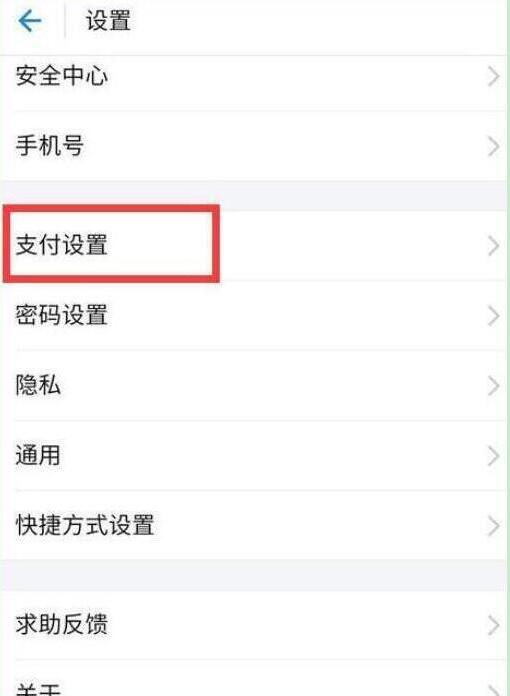The width and height of the screenshot is (510, 696).
Task: Tap chevron arrow beside 求助反馈
Action: (x=493, y=625)
